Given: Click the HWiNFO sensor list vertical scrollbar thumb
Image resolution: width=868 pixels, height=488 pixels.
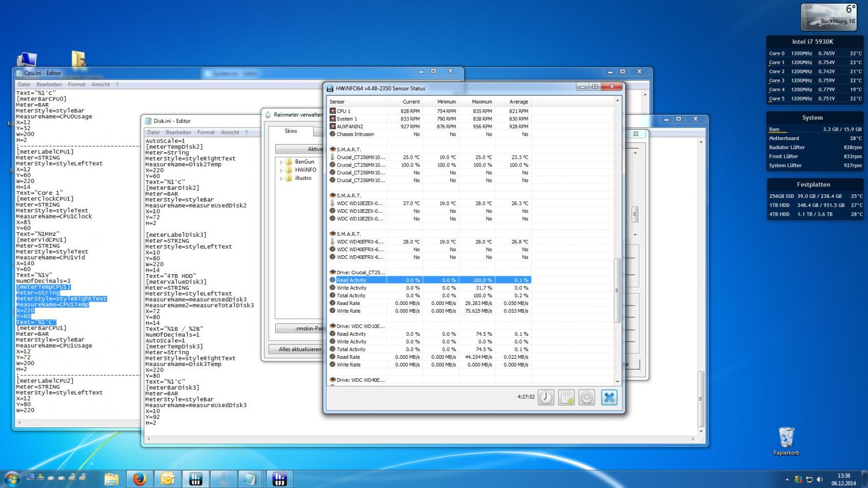Looking at the screenshot, I should pyautogui.click(x=617, y=291).
